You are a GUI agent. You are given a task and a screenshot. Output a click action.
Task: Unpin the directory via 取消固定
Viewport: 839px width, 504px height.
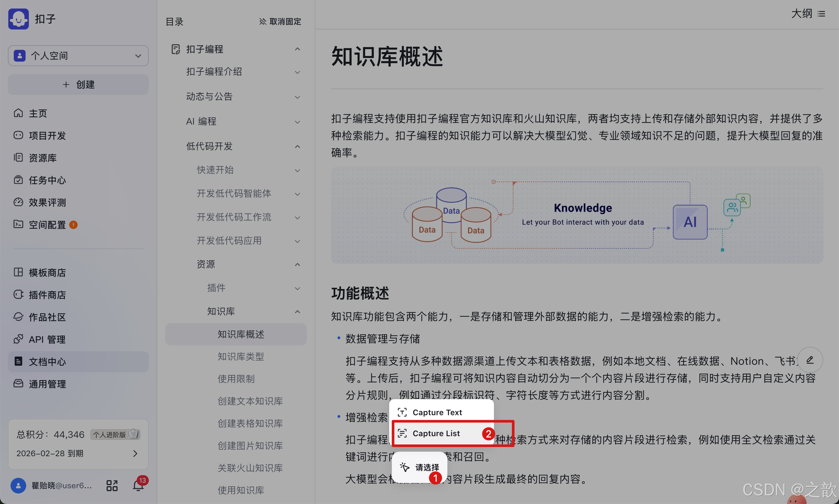pyautogui.click(x=280, y=21)
